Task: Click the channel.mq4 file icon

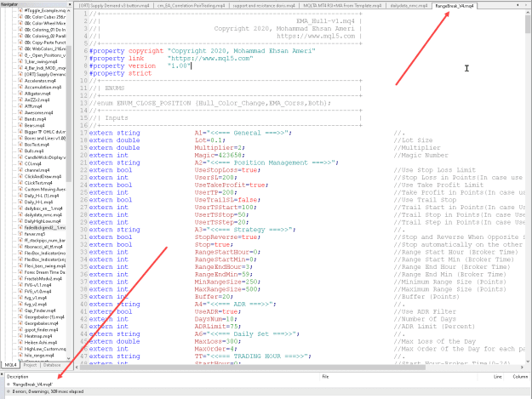Action: pyautogui.click(x=20, y=170)
